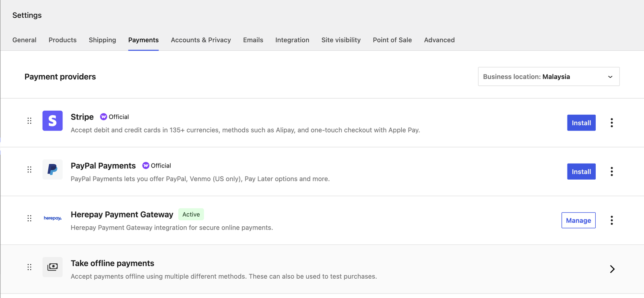Manage the Herepay Payment Gateway
The image size is (644, 298).
pyautogui.click(x=578, y=220)
